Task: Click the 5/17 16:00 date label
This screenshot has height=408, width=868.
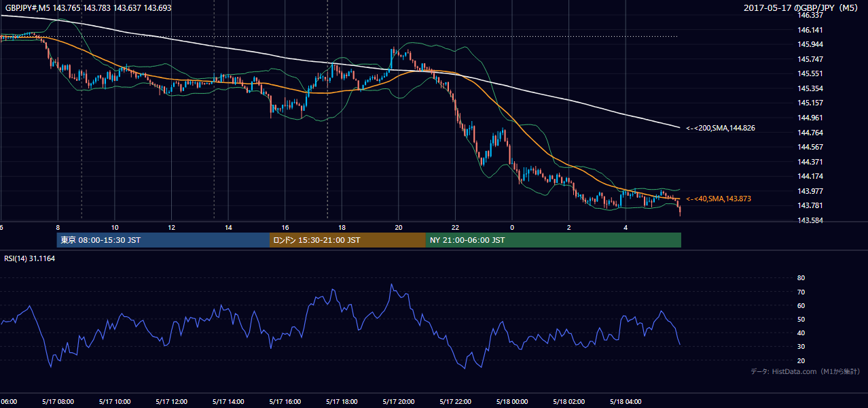Action: pos(285,401)
